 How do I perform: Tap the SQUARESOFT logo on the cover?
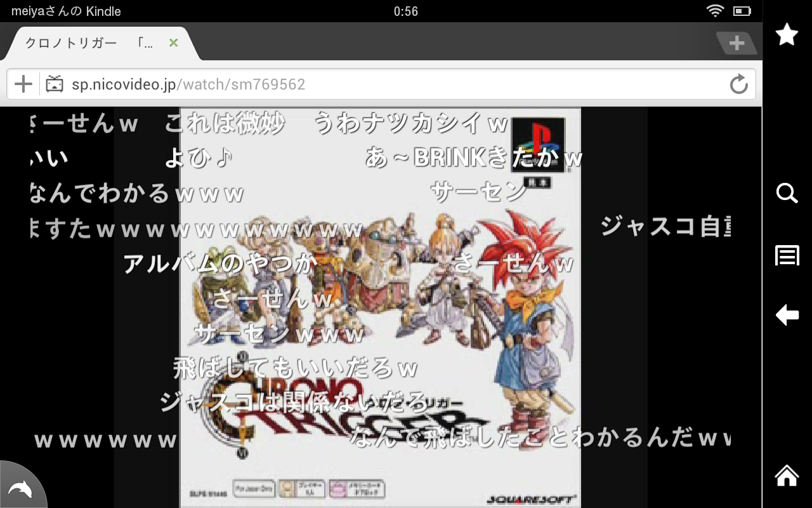[532, 499]
